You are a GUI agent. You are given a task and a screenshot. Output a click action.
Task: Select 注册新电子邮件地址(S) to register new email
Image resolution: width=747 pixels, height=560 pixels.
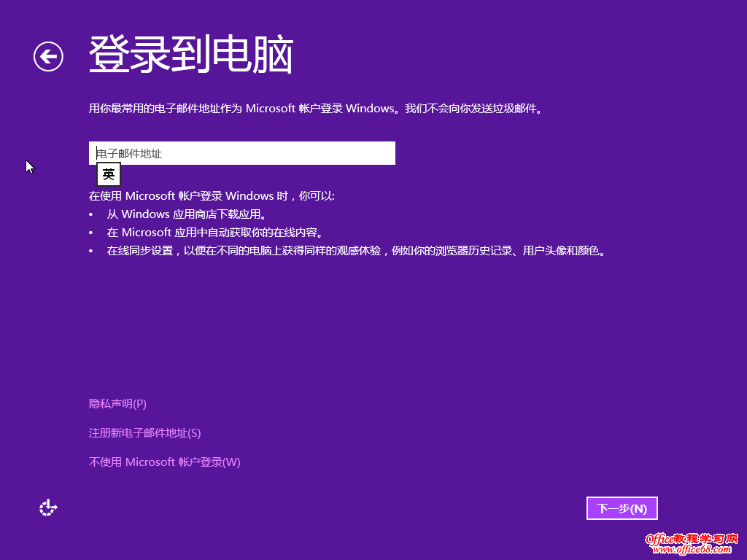click(145, 432)
